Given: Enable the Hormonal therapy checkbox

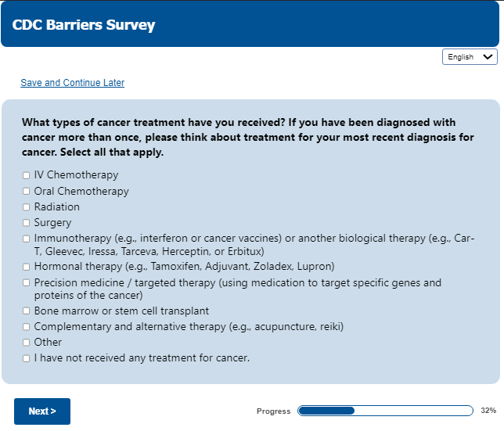Looking at the screenshot, I should [x=26, y=267].
